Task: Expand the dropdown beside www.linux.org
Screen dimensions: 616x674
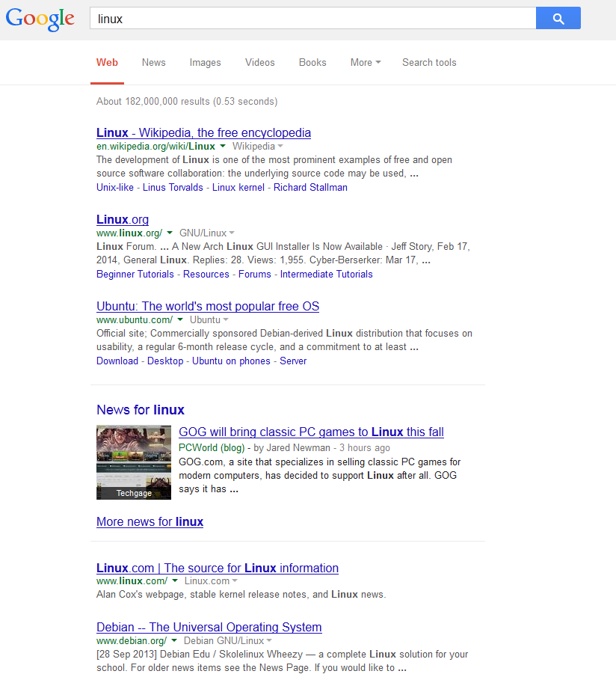Action: (x=168, y=233)
